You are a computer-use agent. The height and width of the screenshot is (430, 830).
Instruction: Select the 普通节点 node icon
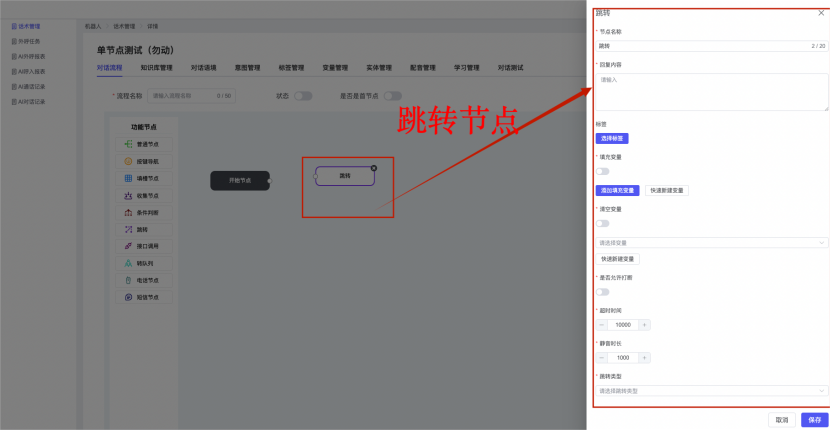(x=128, y=144)
